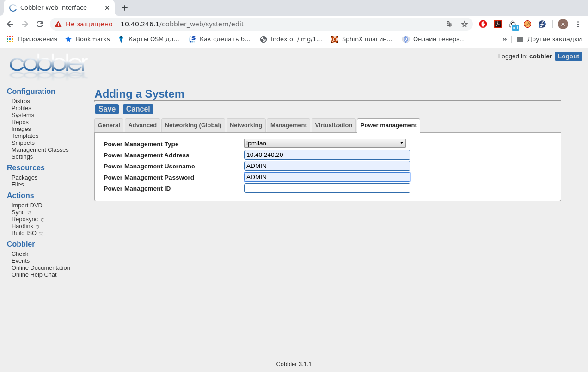This screenshot has width=588, height=372.
Task: Click the red adblock extension icon
Action: click(x=483, y=24)
